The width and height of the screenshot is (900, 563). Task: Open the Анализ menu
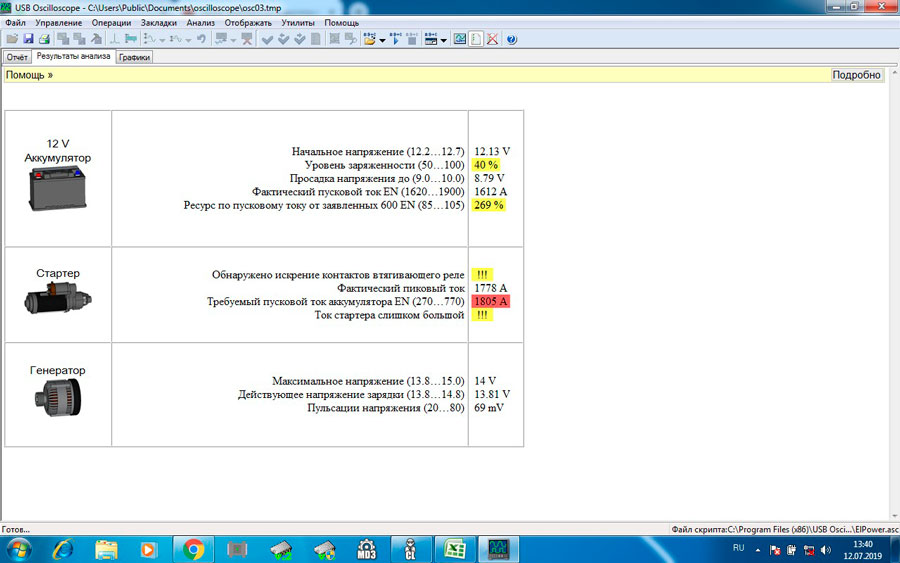point(200,22)
